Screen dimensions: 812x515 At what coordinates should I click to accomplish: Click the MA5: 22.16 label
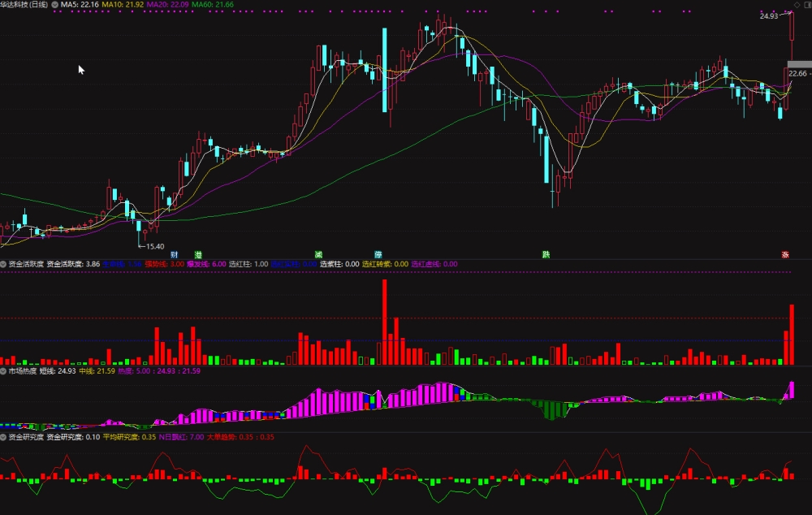pos(80,5)
